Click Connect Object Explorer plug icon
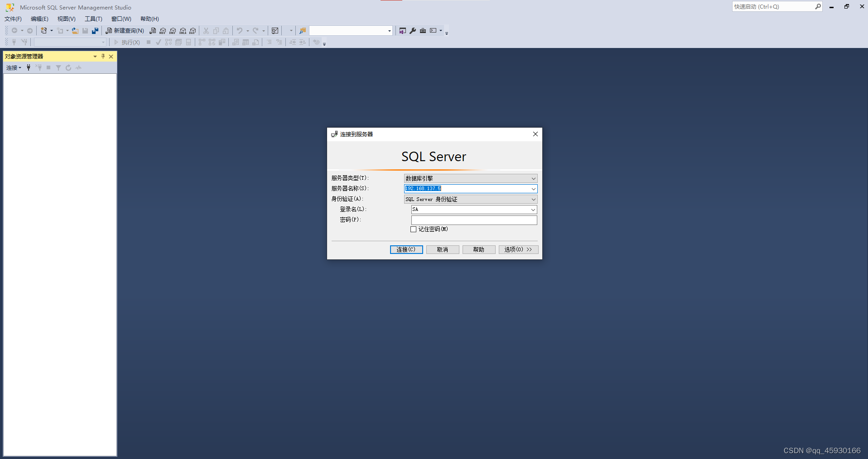 29,67
